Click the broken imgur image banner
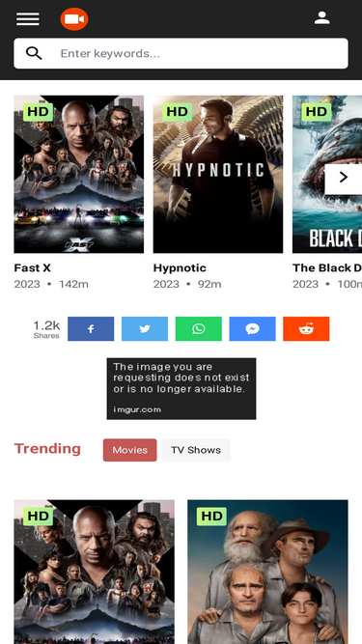This screenshot has width=362, height=644. click(181, 388)
